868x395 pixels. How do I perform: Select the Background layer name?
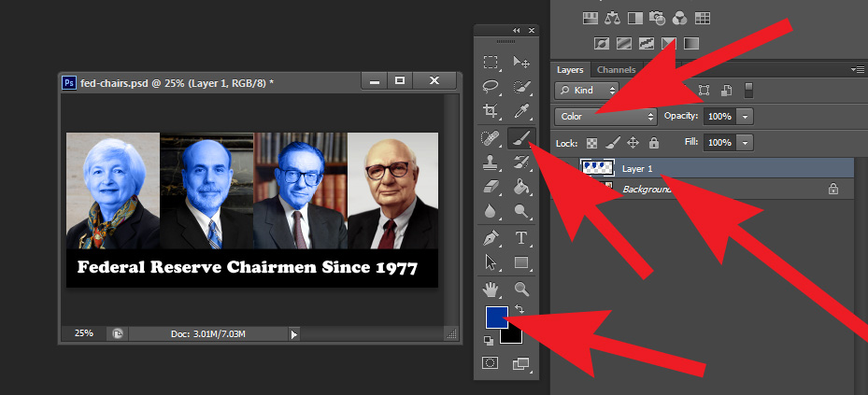[x=647, y=190]
